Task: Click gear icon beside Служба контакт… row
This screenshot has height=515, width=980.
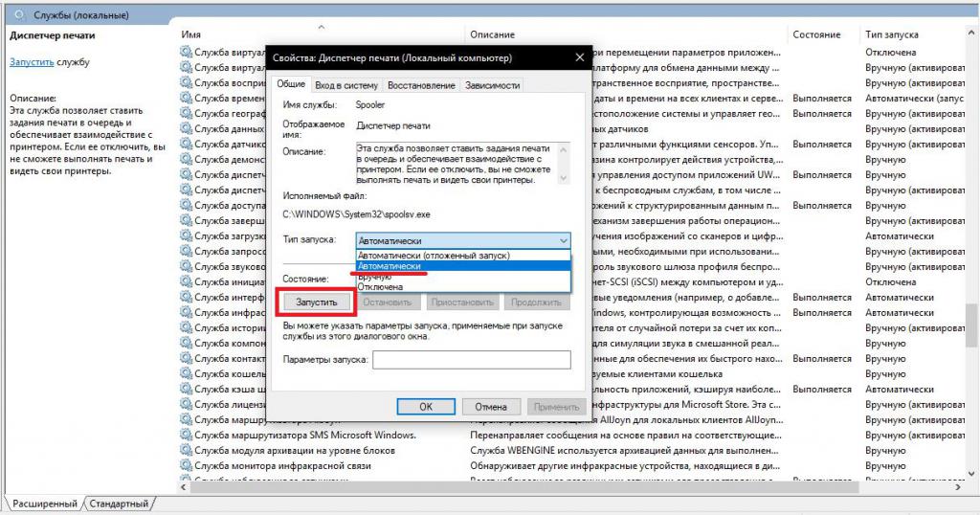Action: [187, 358]
